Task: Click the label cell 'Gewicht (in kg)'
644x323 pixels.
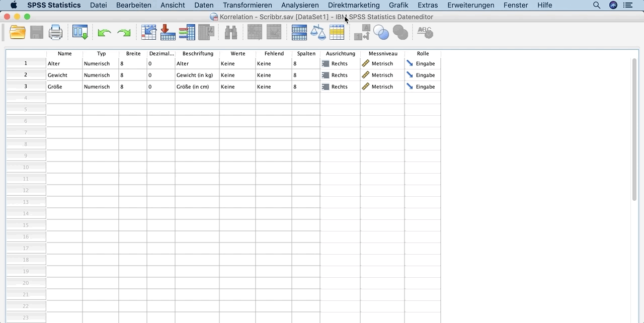Action: pyautogui.click(x=197, y=75)
